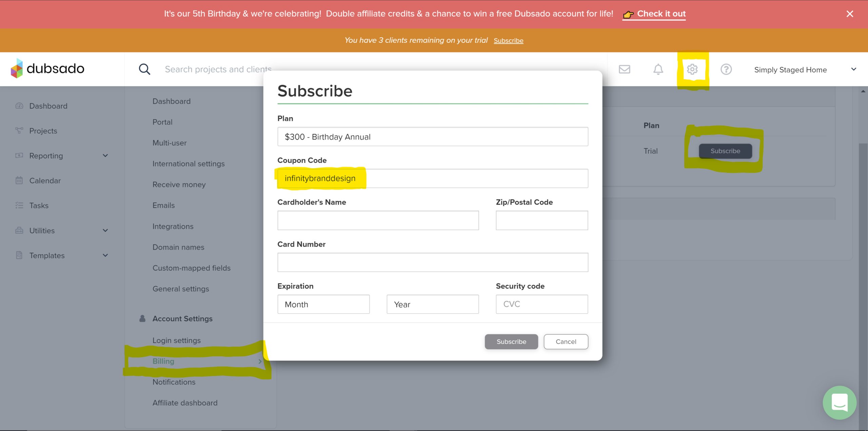Click the Cancel button in dialog
This screenshot has width=868, height=431.
[x=566, y=342]
